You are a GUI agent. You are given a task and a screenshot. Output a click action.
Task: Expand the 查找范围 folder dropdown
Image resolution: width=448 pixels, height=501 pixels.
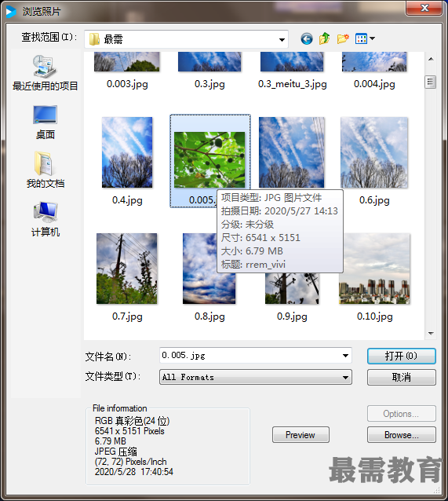(282, 40)
